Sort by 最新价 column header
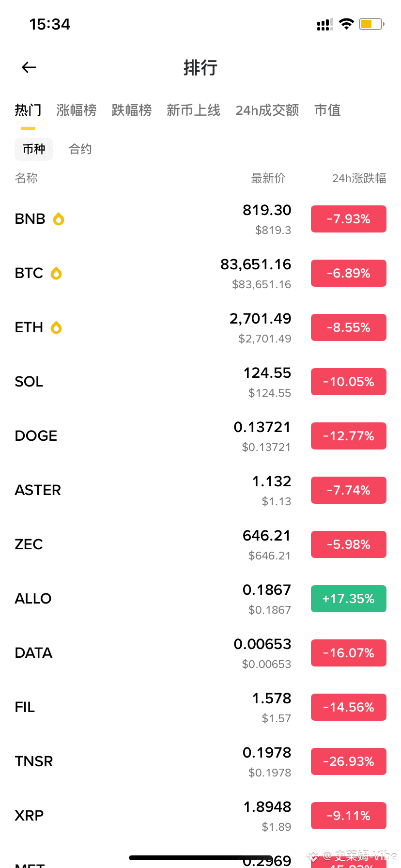 [268, 178]
